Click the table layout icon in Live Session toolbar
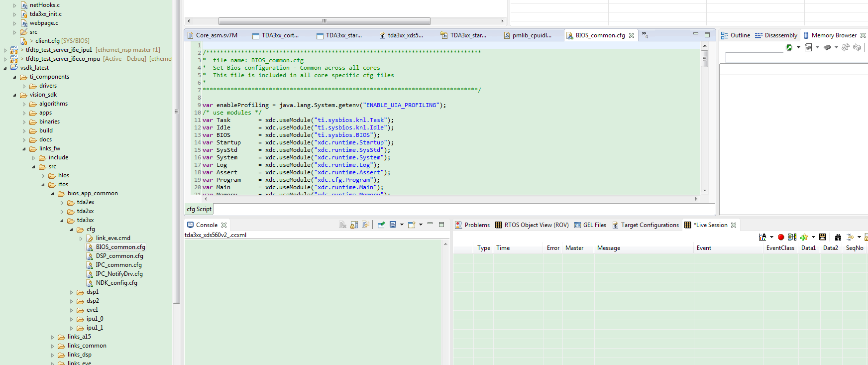This screenshot has height=365, width=868. [x=823, y=237]
